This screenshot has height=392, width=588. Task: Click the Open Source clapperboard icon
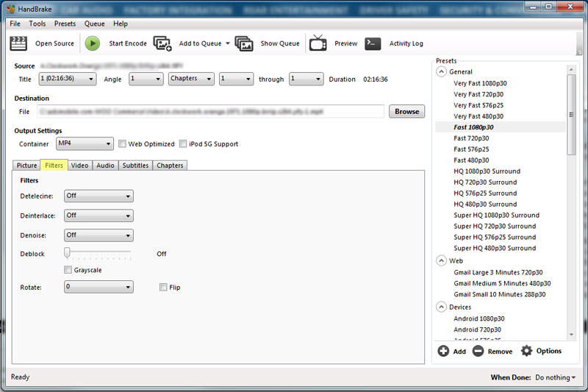coord(18,43)
